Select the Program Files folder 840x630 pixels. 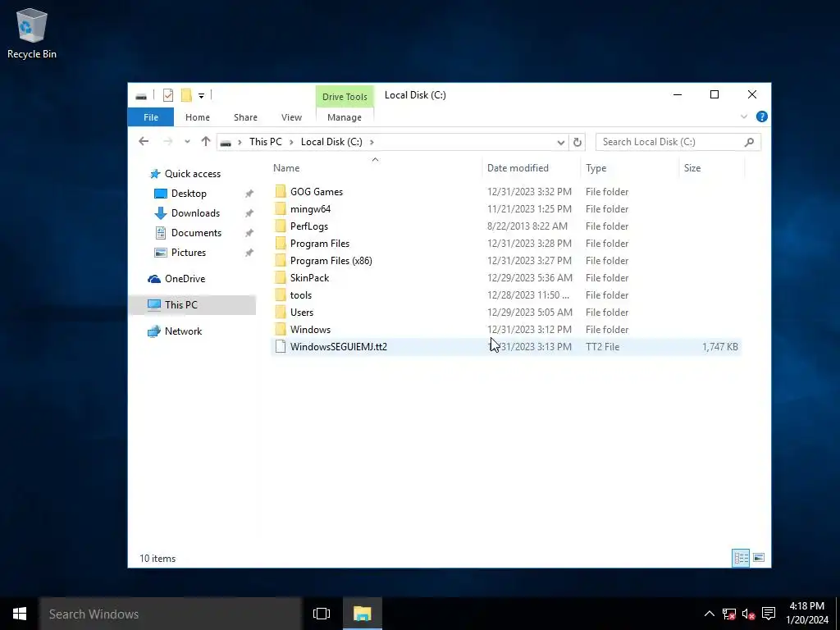click(x=319, y=243)
